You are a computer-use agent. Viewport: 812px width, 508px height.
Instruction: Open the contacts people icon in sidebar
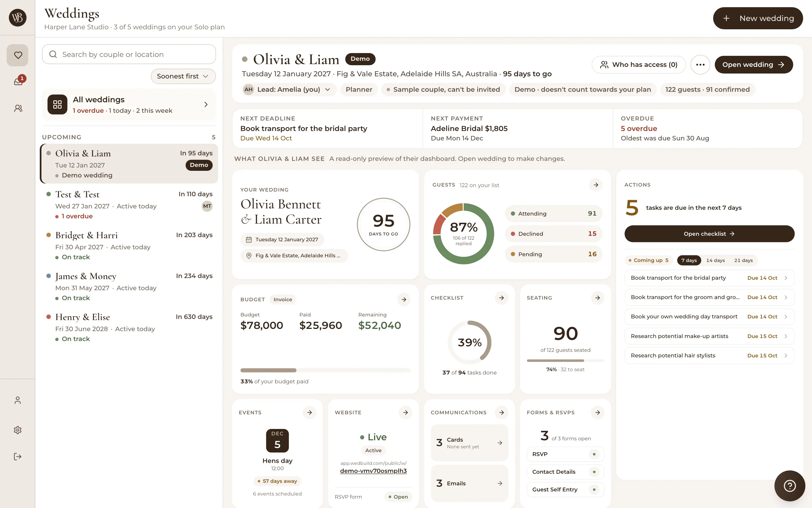(18, 108)
